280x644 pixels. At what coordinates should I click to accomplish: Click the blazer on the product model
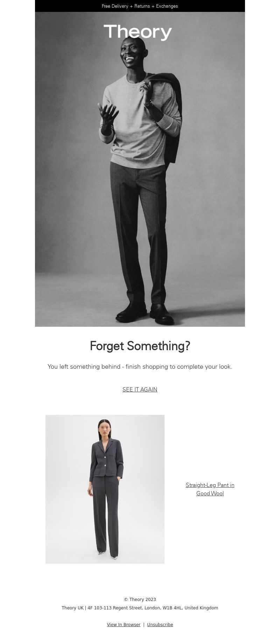coord(106,459)
